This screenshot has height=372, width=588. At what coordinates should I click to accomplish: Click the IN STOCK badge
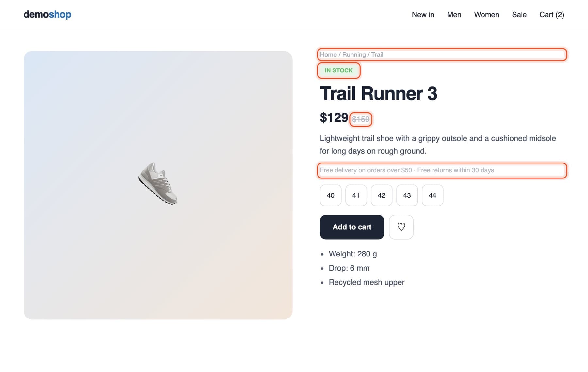click(339, 70)
